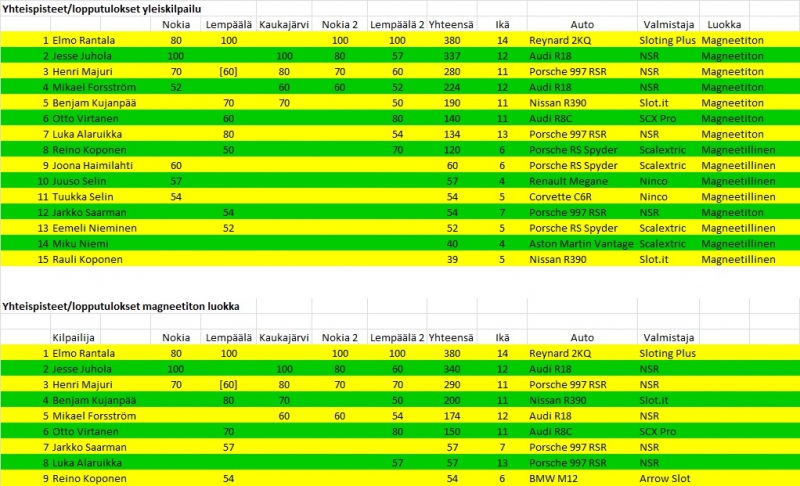Click the 'Renault Megane' car cell
800x486 pixels.
[x=572, y=181]
